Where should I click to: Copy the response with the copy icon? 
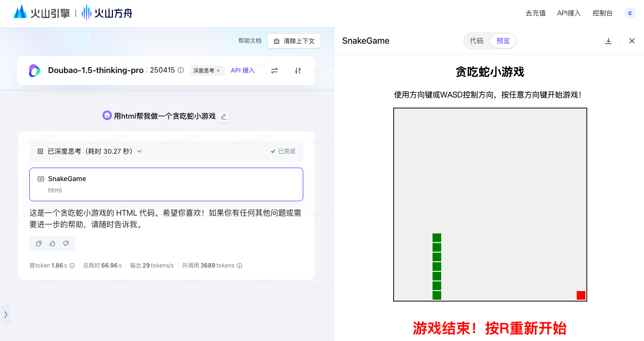pos(39,244)
